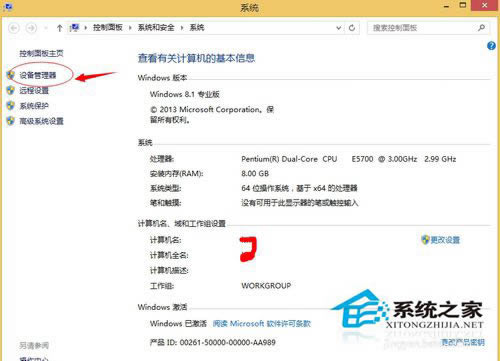This screenshot has height=361, width=500.
Task: Click 更改产品密钥 link
Action: tap(463, 342)
